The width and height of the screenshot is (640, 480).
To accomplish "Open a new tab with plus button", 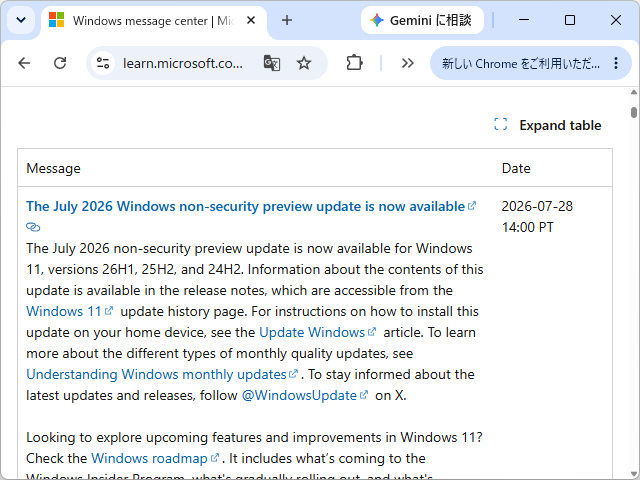I will click(x=287, y=20).
